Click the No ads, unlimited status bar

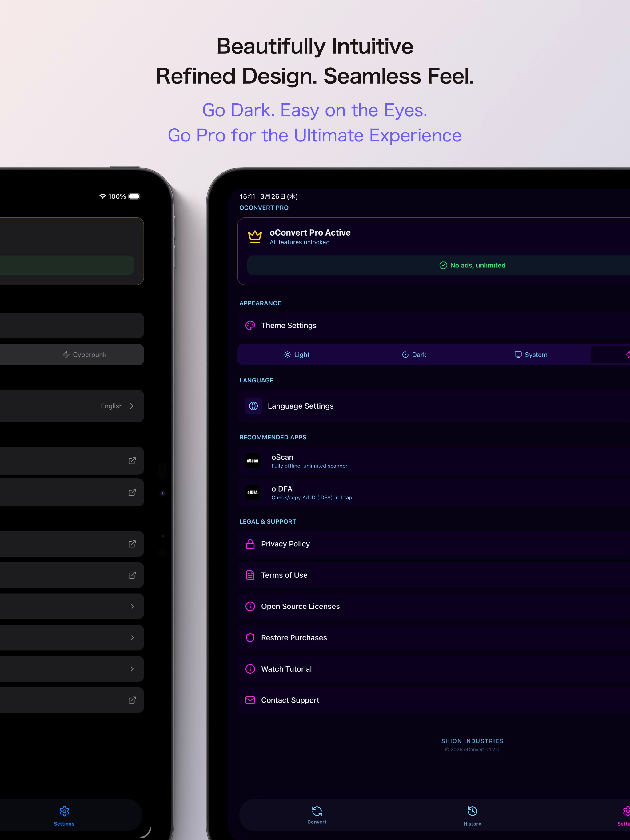point(438,265)
